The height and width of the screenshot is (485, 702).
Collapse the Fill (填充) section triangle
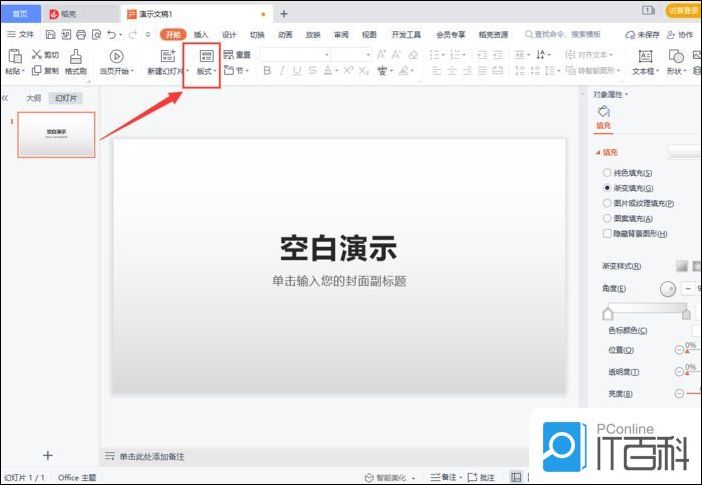pyautogui.click(x=598, y=153)
